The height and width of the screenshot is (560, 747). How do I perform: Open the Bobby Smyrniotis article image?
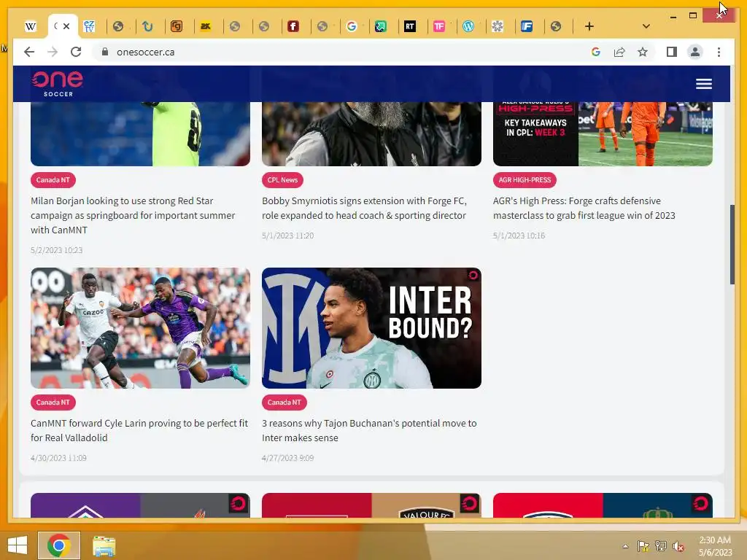371,134
